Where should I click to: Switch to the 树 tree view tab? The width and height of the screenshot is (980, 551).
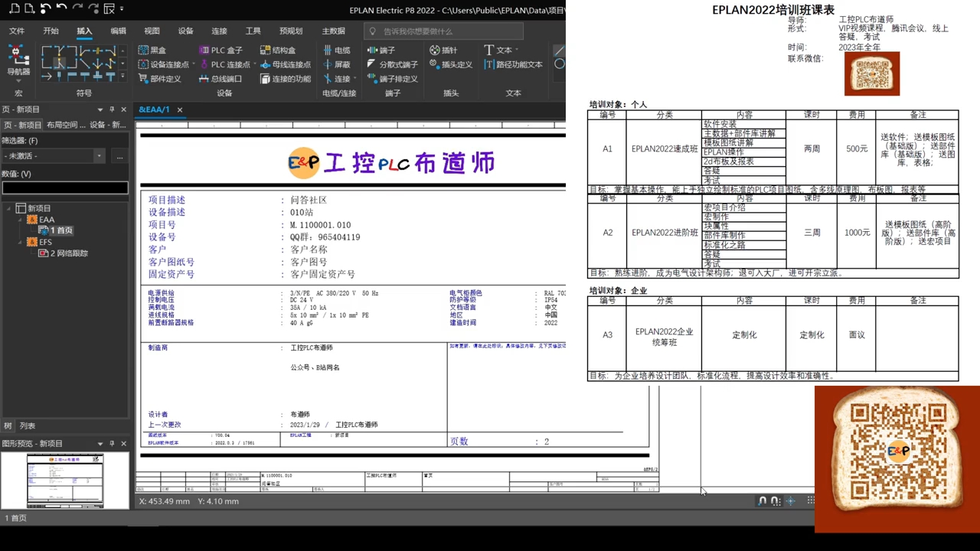[x=8, y=426]
